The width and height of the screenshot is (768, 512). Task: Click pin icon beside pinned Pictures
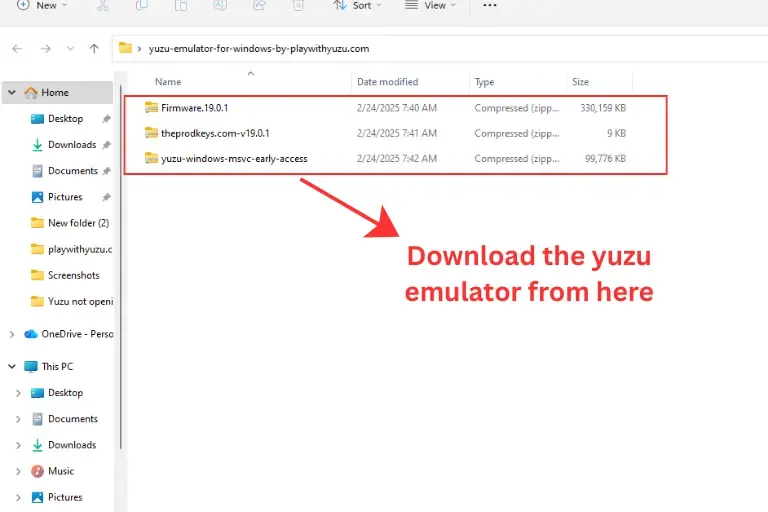106,197
